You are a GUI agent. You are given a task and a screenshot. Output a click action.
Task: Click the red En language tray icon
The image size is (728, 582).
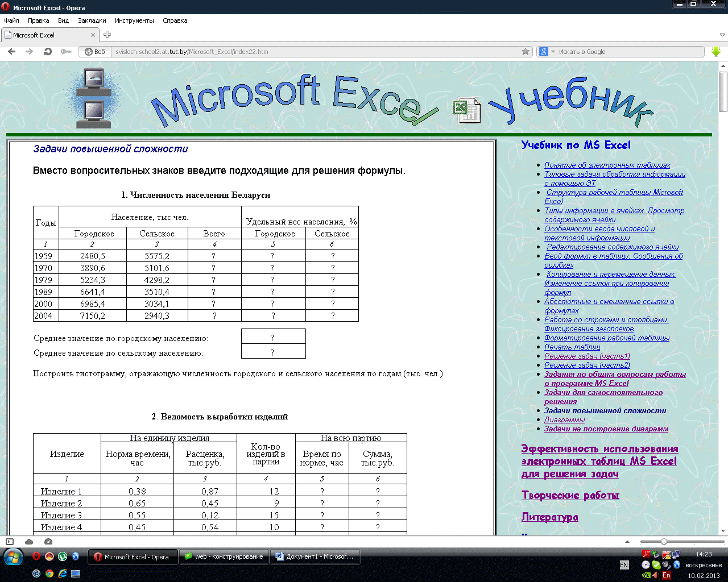pos(667,575)
